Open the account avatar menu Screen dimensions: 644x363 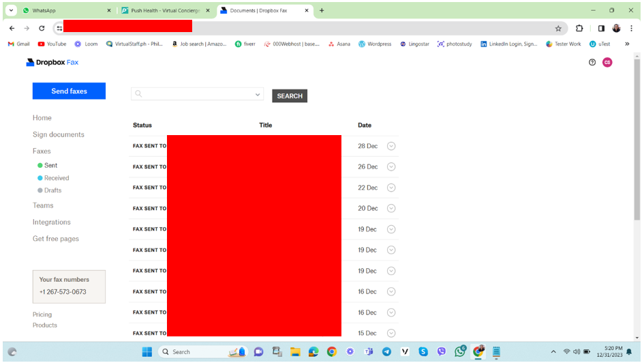[x=607, y=63]
